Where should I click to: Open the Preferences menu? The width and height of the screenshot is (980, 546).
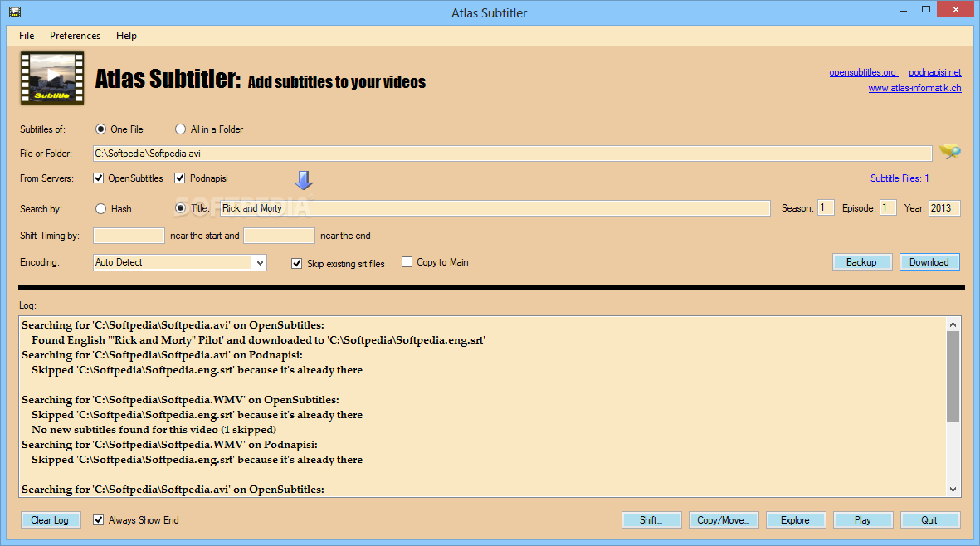[x=75, y=36]
